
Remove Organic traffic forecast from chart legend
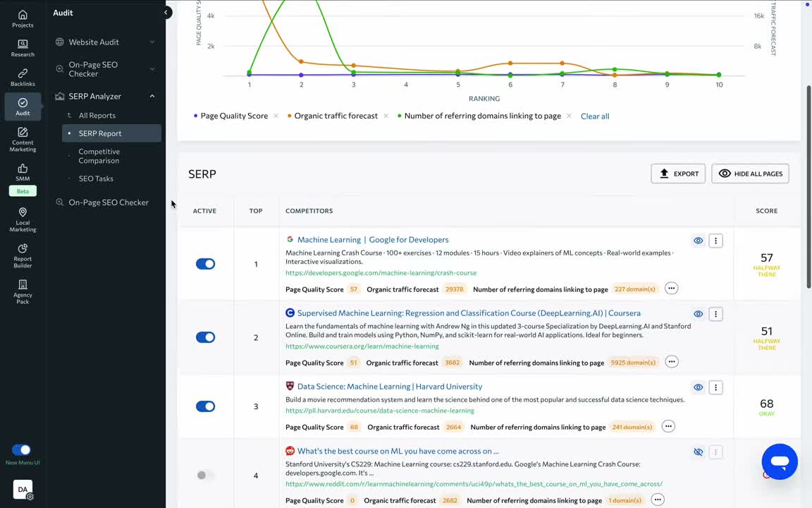pos(386,116)
